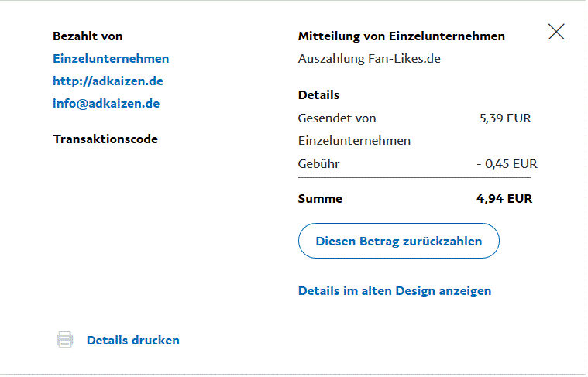This screenshot has height=377, width=588.
Task: Open the Details drucken link
Action: tap(132, 341)
